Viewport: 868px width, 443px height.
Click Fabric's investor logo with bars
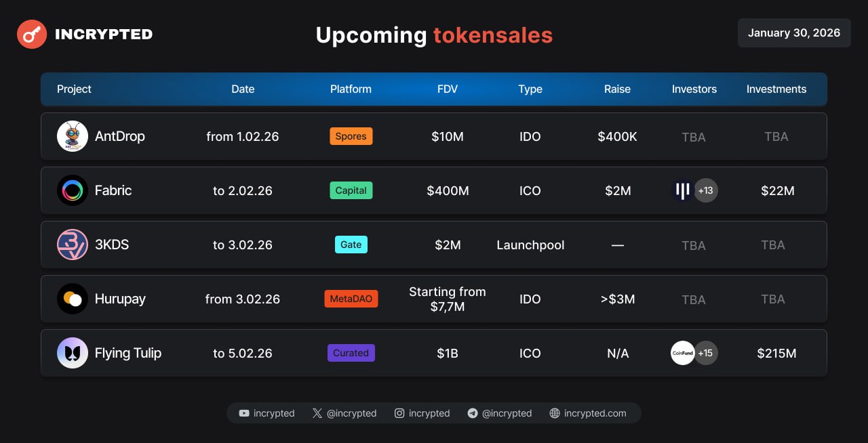click(x=683, y=190)
